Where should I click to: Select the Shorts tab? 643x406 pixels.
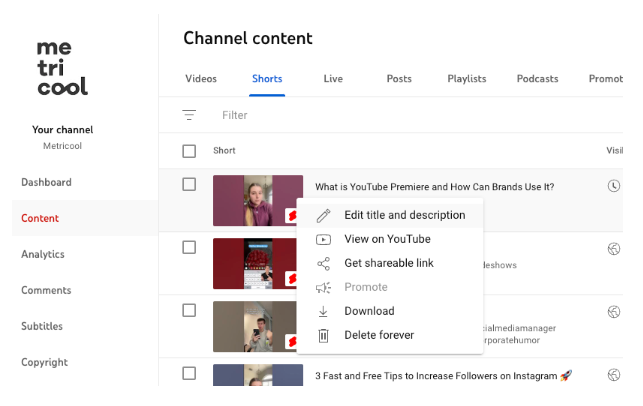[267, 79]
